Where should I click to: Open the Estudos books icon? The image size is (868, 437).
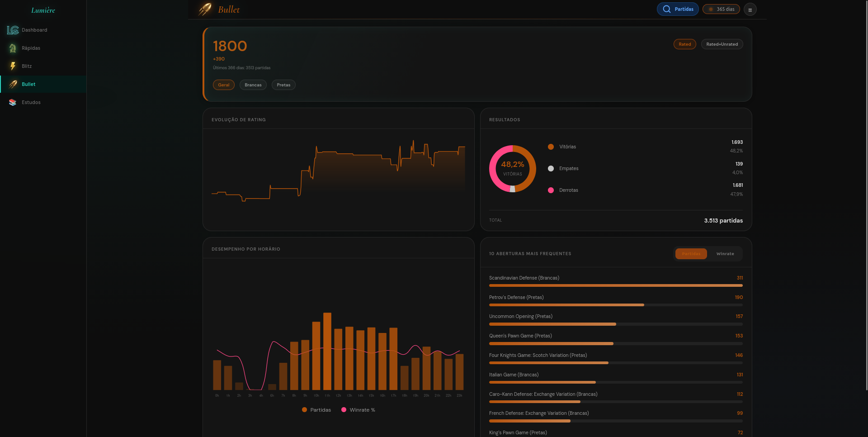(13, 102)
